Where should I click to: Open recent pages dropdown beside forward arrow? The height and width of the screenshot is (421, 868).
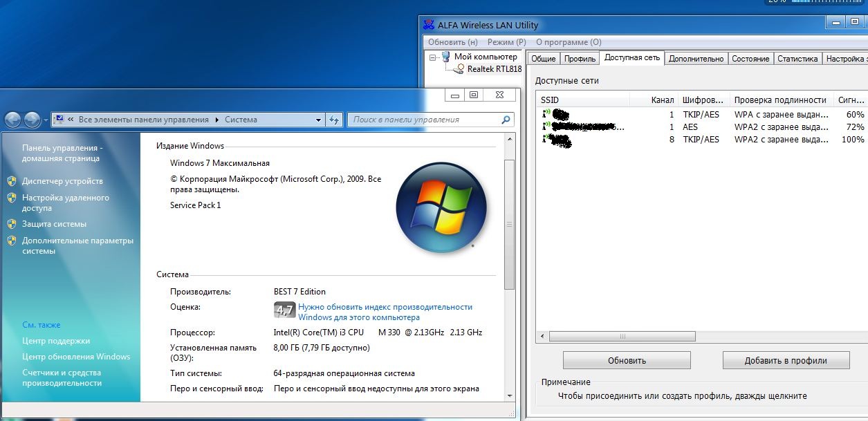46,120
